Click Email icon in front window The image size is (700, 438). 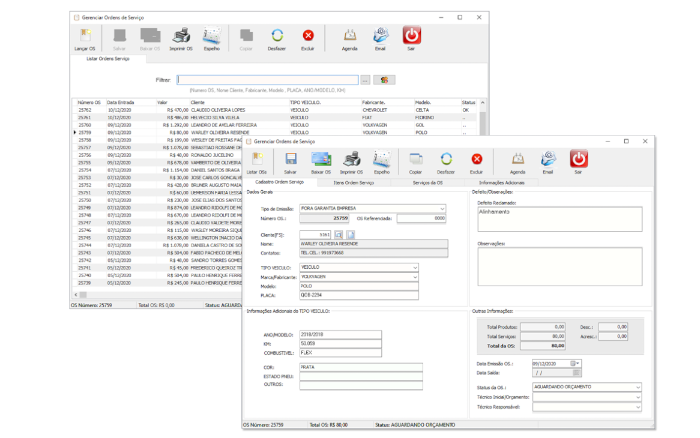(548, 163)
